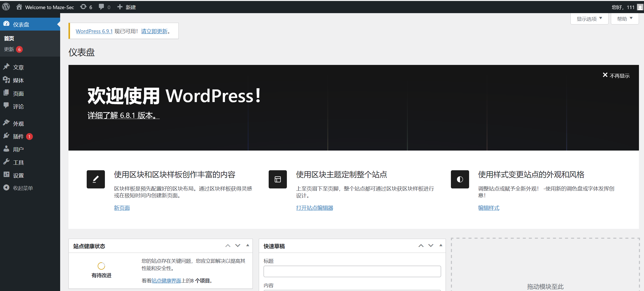Expand the 帮助 help dropdown
Screen dimensions: 644x291
click(x=625, y=19)
